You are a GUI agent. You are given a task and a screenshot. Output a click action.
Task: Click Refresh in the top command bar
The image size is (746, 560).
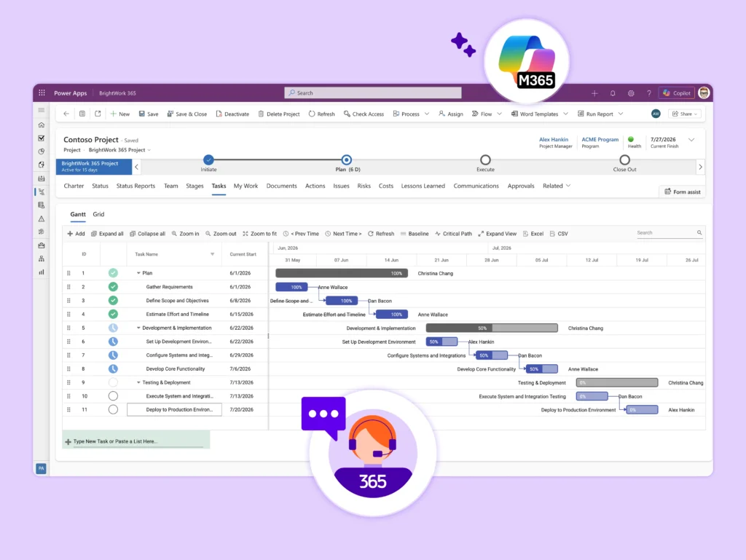(x=321, y=114)
